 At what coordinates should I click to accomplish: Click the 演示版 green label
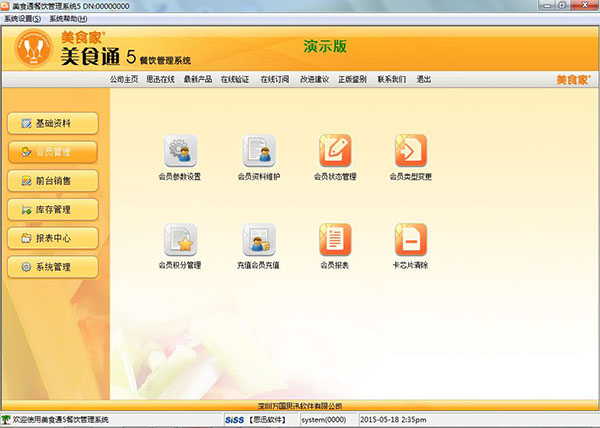tap(325, 46)
